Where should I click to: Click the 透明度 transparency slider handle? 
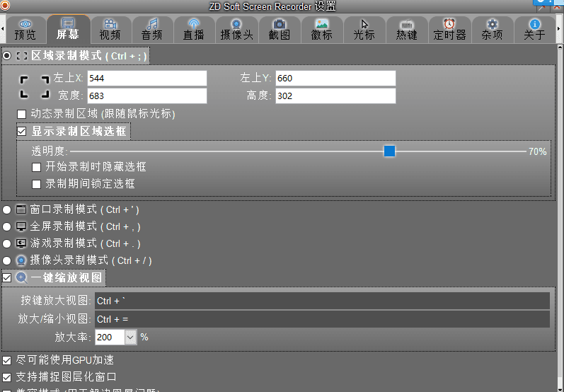pyautogui.click(x=389, y=151)
